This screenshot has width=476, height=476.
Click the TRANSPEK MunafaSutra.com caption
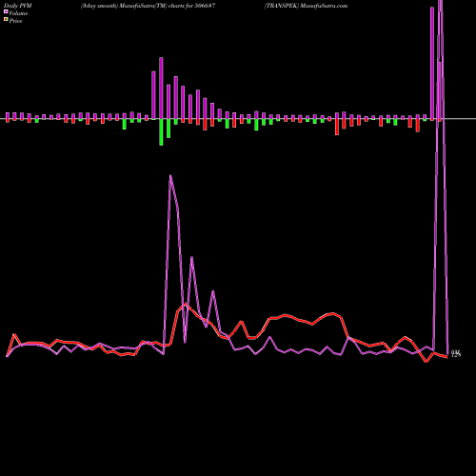pyautogui.click(x=307, y=6)
